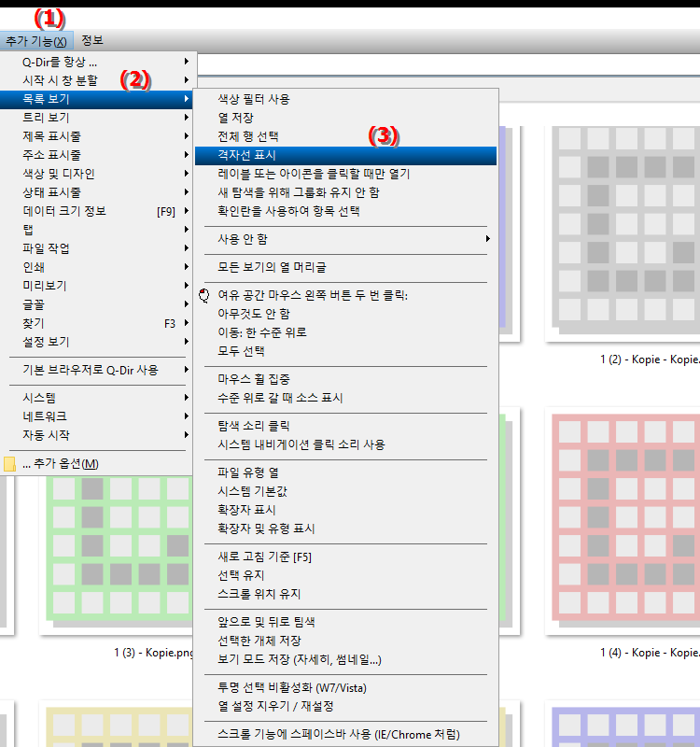Open the 찾기 F3 submenu
This screenshot has width=700, height=747.
[x=98, y=323]
